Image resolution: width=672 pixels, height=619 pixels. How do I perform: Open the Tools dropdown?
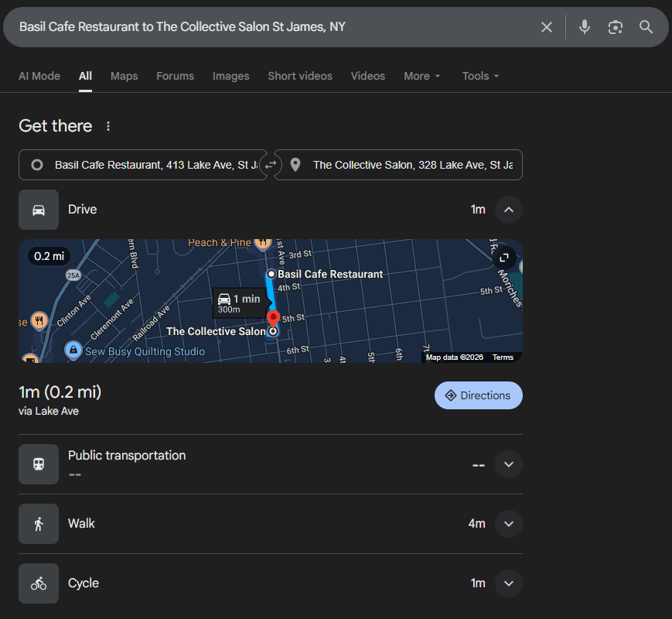[x=480, y=76]
